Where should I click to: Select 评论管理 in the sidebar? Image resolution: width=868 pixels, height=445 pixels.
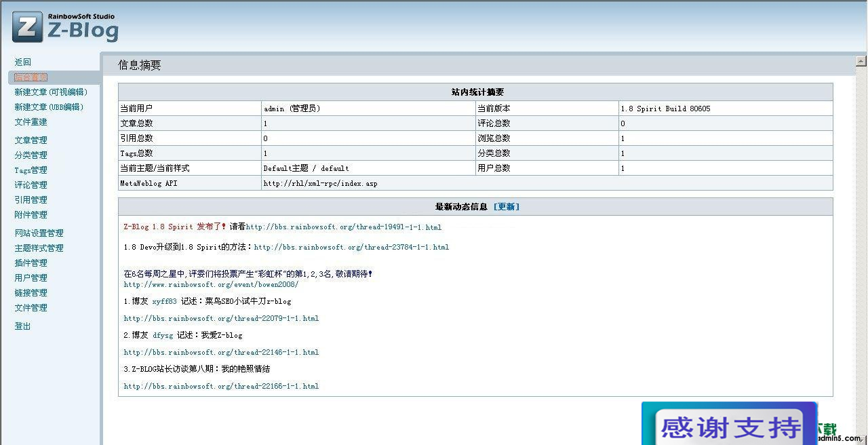click(x=31, y=185)
